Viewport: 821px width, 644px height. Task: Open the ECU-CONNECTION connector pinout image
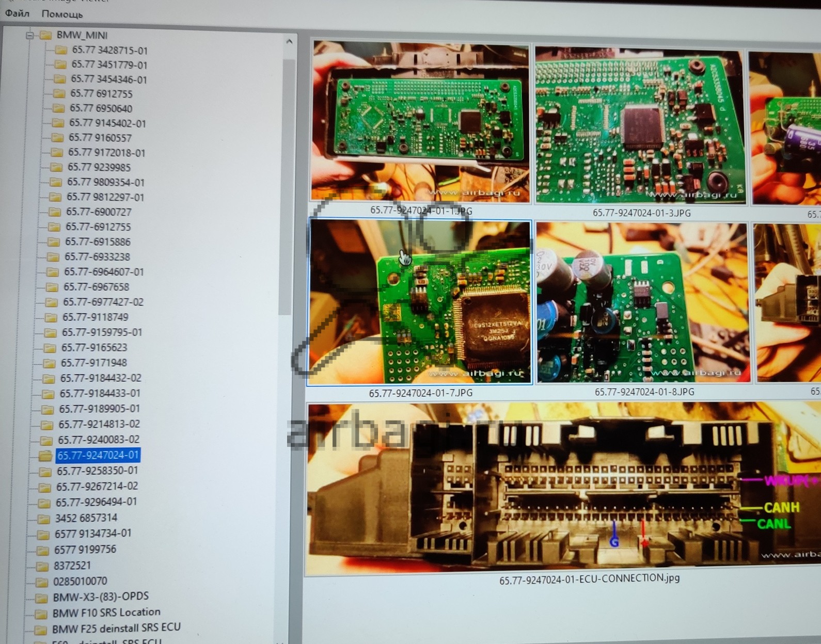pos(564,488)
